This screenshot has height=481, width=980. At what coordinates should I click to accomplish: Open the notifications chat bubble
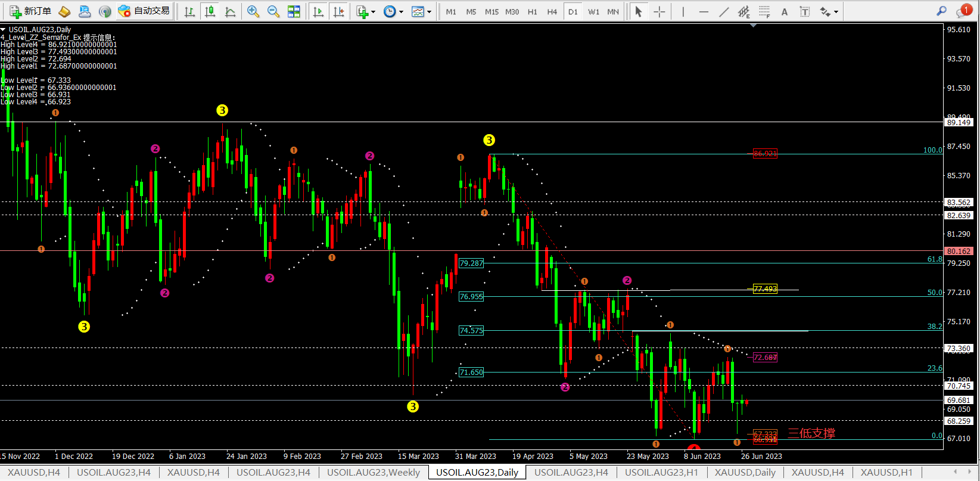963,11
